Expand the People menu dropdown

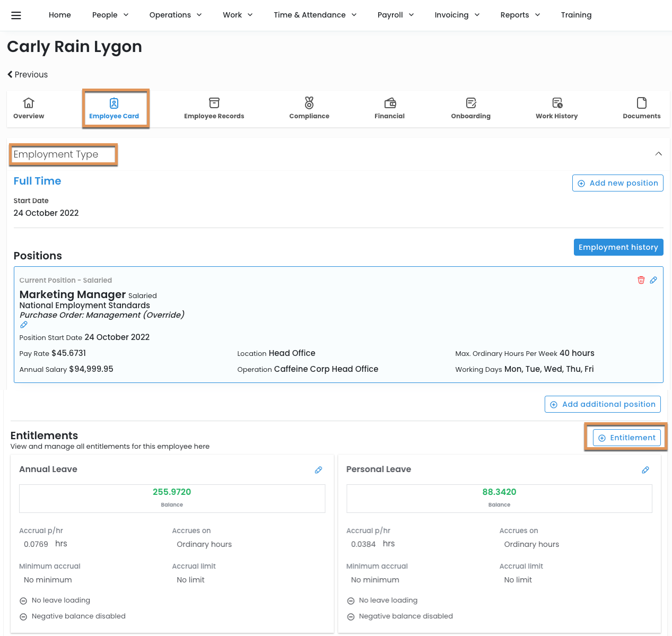tap(110, 15)
